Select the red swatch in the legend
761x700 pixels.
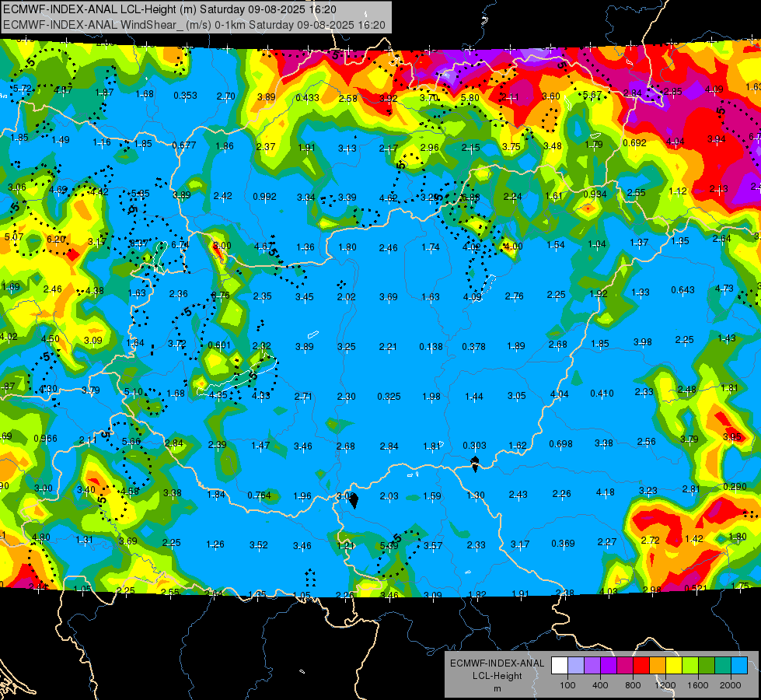pos(641,666)
